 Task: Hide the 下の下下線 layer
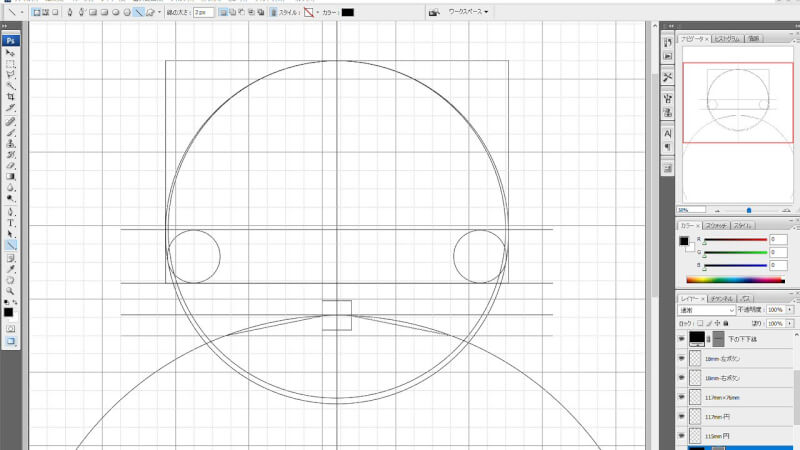[x=682, y=339]
